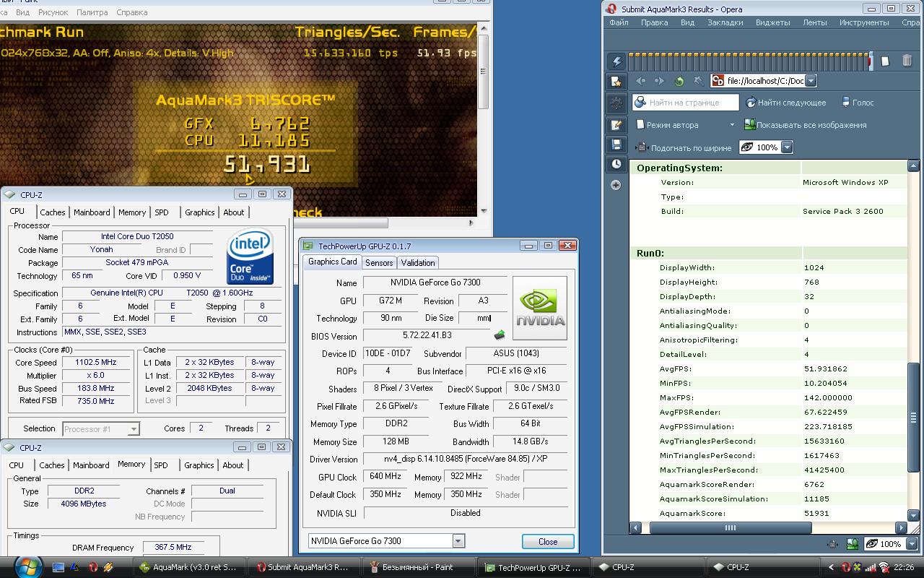
Task: Switch to Mainboard tab in top CPU-Z
Action: coord(91,212)
